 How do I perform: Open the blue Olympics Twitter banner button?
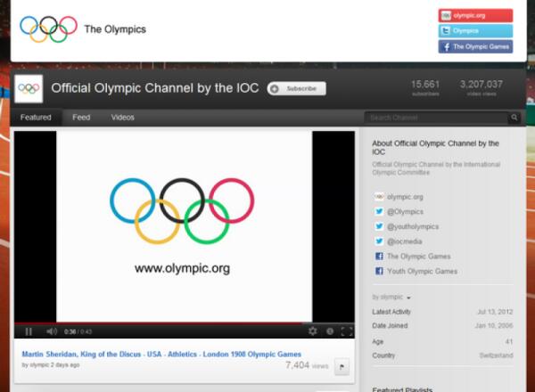475,31
